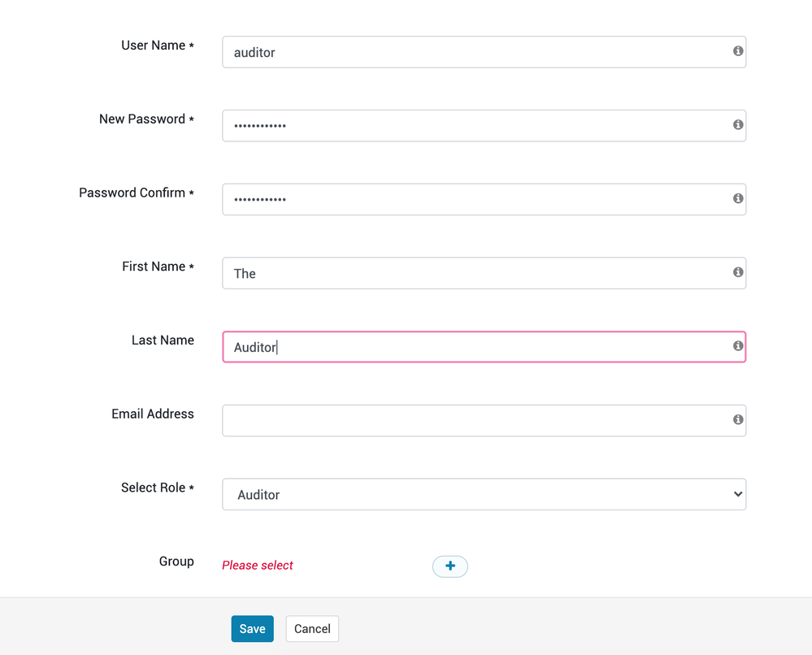Click the info icon beside Last Name
The width and height of the screenshot is (812, 655).
pos(738,346)
